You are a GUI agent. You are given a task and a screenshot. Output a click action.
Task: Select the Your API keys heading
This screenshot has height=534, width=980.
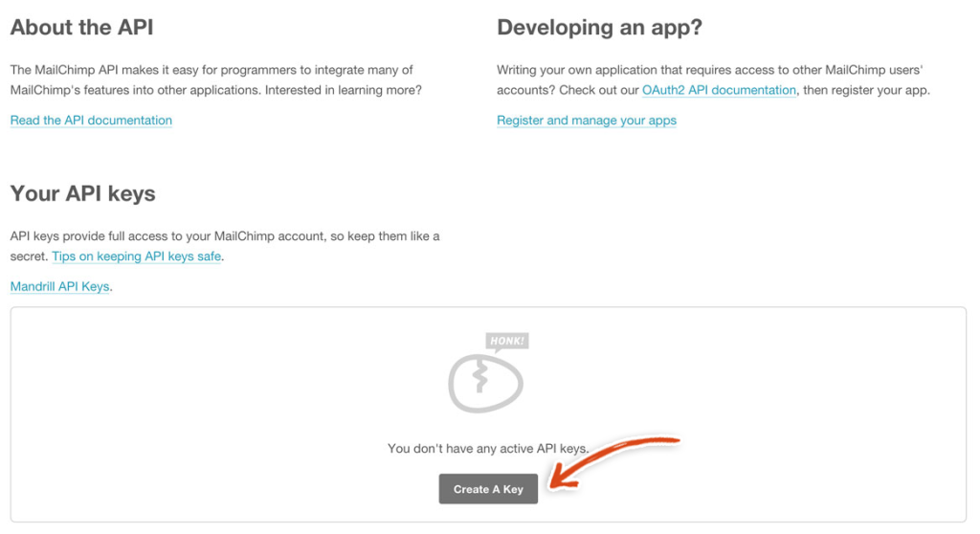(x=83, y=194)
